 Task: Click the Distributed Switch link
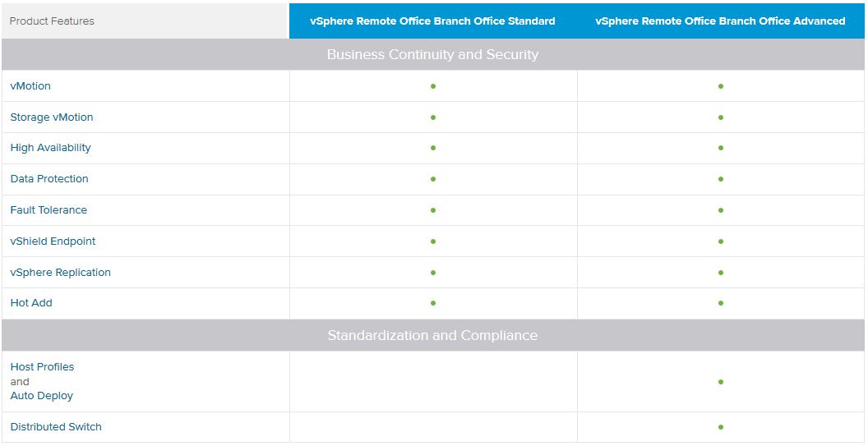56,426
